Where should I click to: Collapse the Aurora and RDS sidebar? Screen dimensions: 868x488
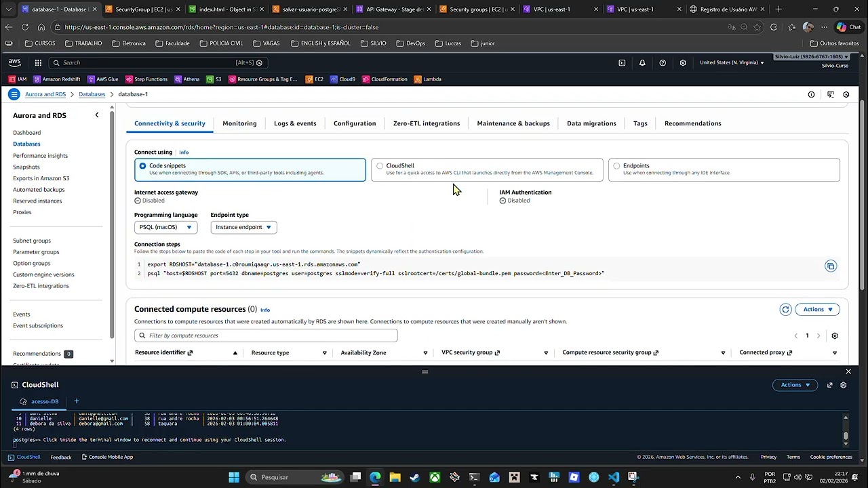pyautogui.click(x=97, y=115)
